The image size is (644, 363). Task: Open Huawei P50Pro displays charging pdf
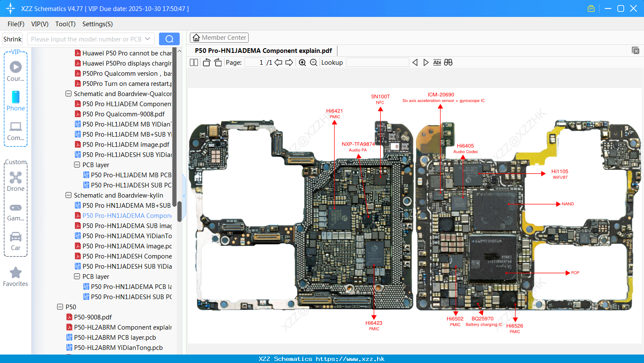[123, 63]
